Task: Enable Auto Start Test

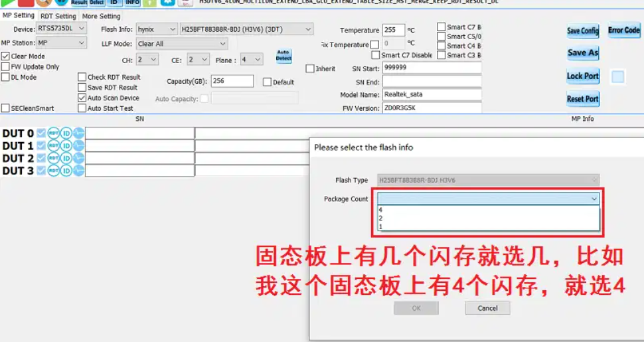Action: coord(82,108)
